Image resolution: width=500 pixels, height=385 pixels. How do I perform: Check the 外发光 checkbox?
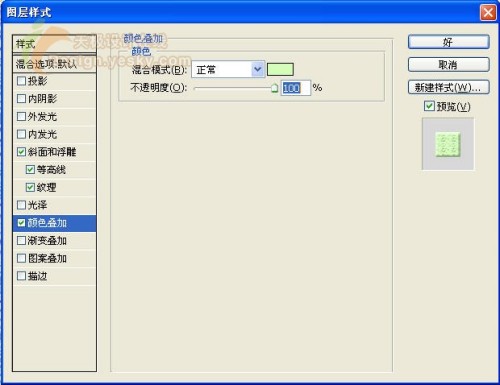click(x=21, y=116)
